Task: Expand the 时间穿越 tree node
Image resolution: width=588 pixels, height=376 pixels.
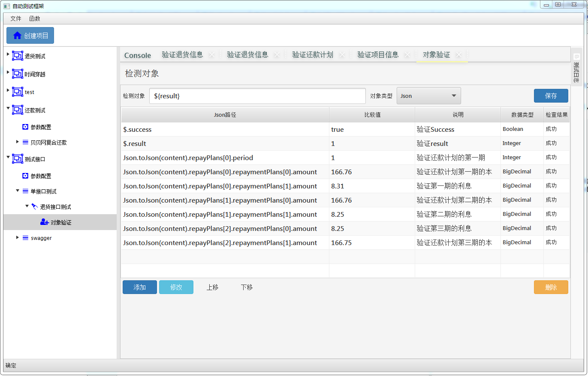Action: [x=8, y=72]
